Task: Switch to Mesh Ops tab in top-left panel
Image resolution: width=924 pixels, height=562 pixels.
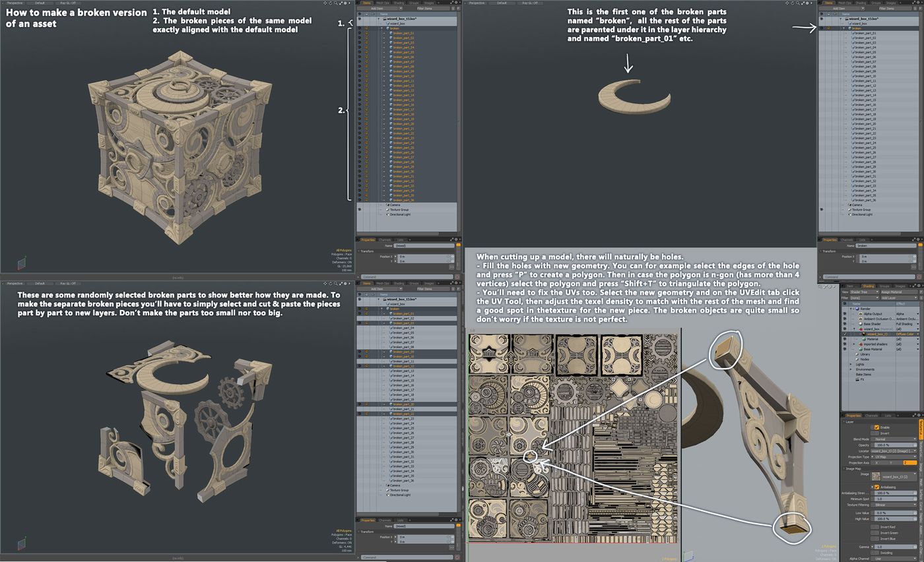Action: click(383, 3)
